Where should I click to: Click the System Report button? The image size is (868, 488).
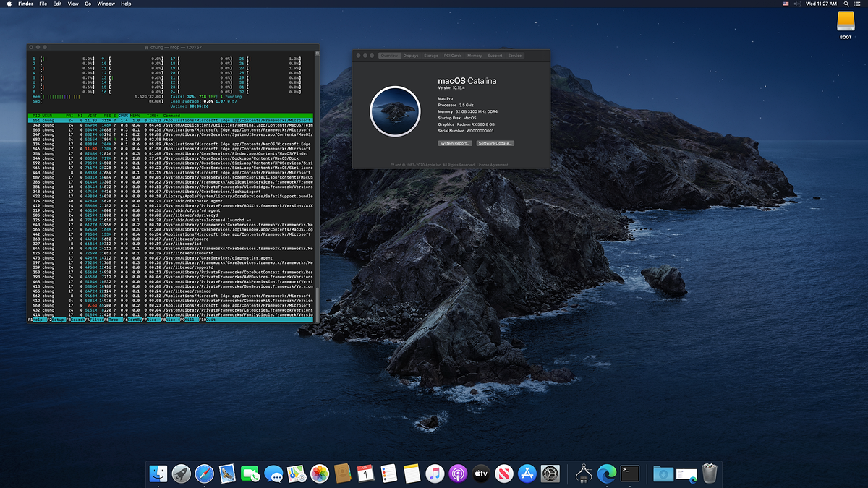pos(455,143)
